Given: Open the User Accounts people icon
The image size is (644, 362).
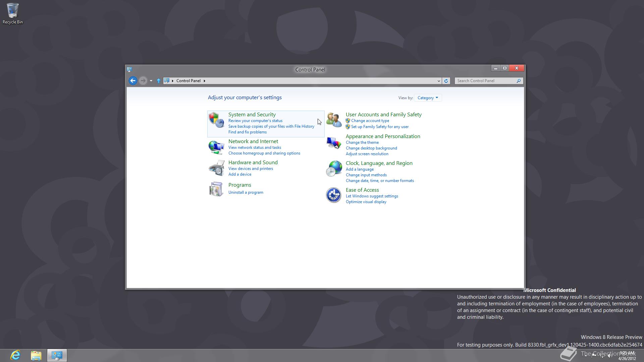Looking at the screenshot, I should [x=334, y=120].
